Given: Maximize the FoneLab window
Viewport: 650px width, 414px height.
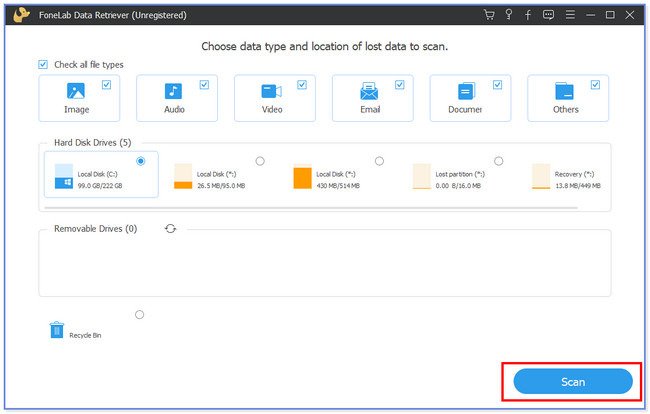Looking at the screenshot, I should (610, 15).
